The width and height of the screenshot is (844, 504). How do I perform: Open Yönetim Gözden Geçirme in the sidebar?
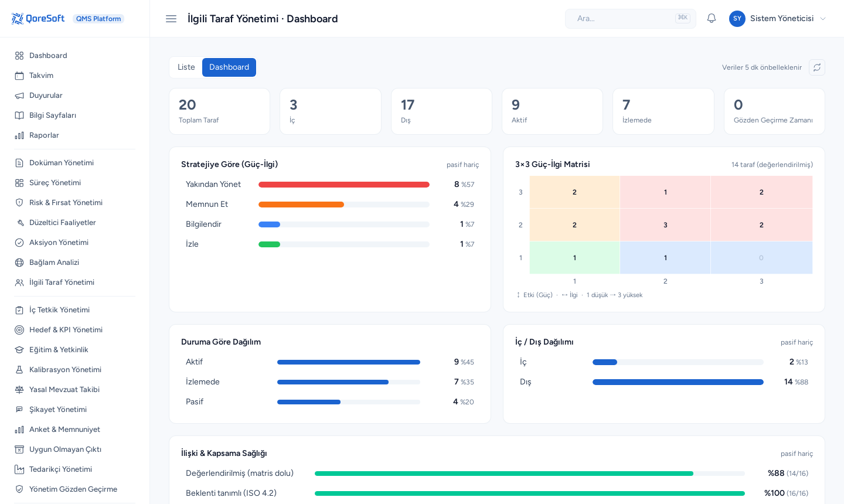(75, 489)
